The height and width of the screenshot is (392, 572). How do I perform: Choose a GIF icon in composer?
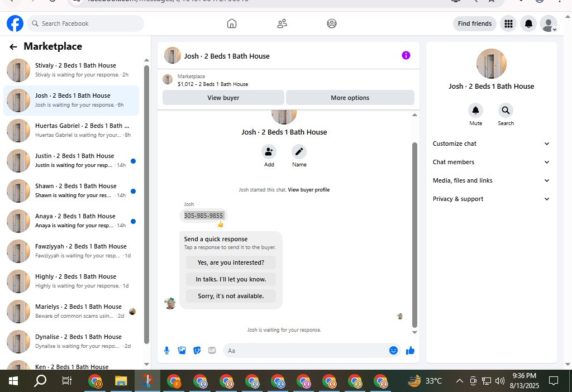coord(212,351)
